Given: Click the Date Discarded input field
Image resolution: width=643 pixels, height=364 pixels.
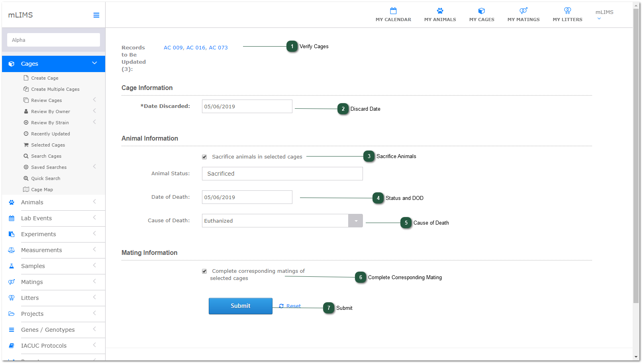Looking at the screenshot, I should (x=247, y=106).
